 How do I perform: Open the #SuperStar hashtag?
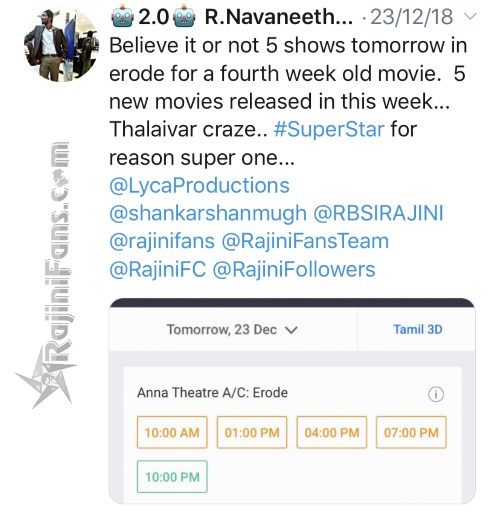click(x=329, y=129)
